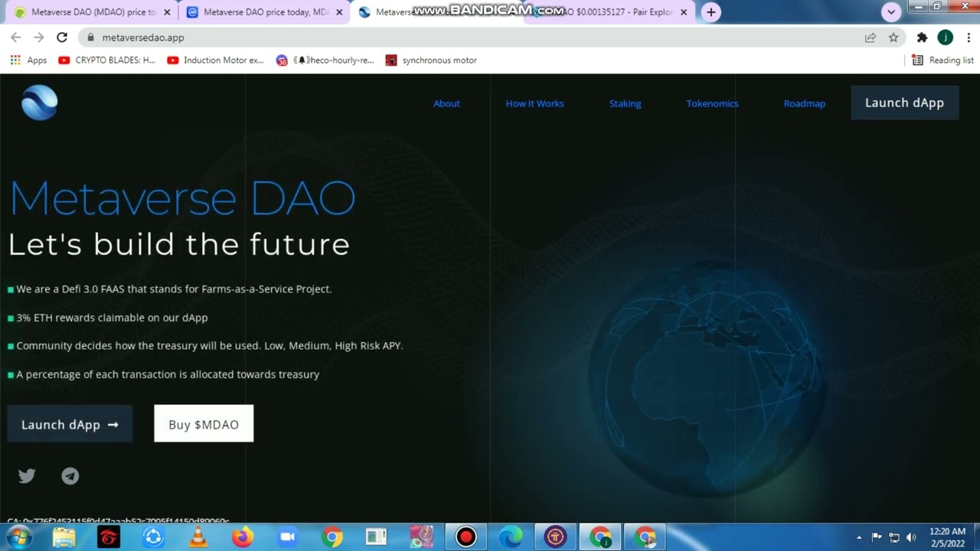This screenshot has height=551, width=980.
Task: Click the 'Let's build the future' text
Action: point(179,245)
